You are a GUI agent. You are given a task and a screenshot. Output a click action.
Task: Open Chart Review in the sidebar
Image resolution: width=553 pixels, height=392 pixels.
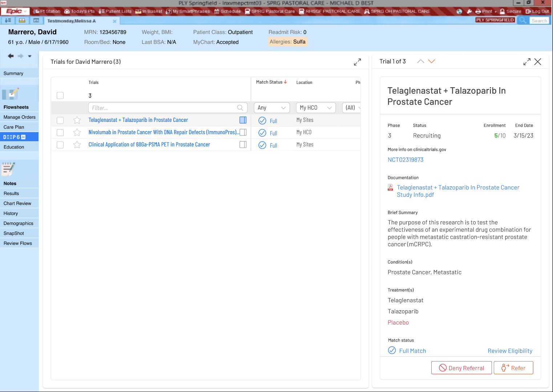pyautogui.click(x=17, y=203)
